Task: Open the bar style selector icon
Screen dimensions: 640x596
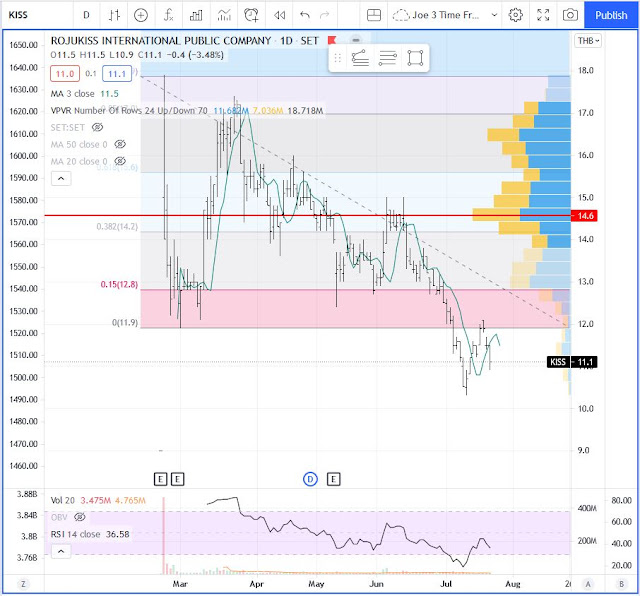Action: click(x=114, y=15)
